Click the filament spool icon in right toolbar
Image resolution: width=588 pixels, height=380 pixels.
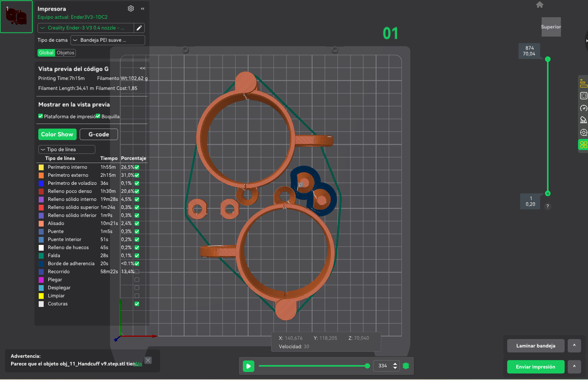coord(583,132)
